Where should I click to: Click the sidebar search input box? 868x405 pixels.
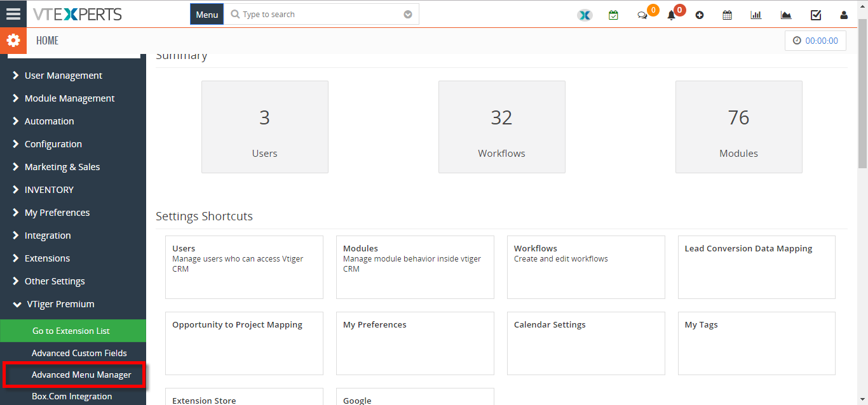pyautogui.click(x=73, y=56)
